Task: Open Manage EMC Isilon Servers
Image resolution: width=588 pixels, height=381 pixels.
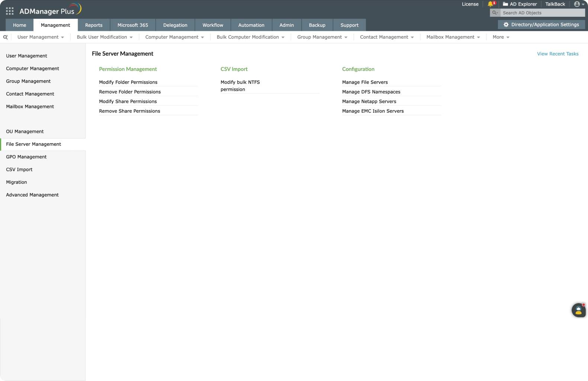Action: 373,111
